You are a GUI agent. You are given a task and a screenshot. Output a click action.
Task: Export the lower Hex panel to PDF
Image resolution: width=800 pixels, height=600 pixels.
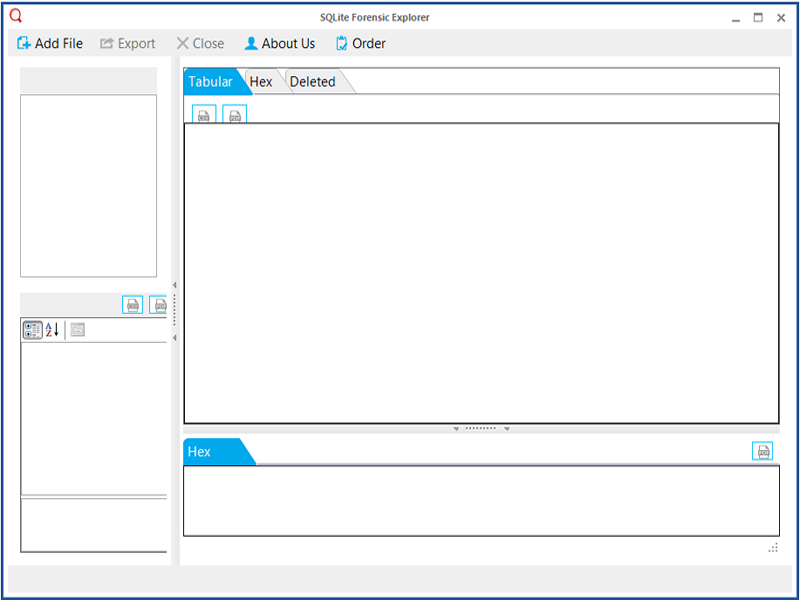[763, 451]
